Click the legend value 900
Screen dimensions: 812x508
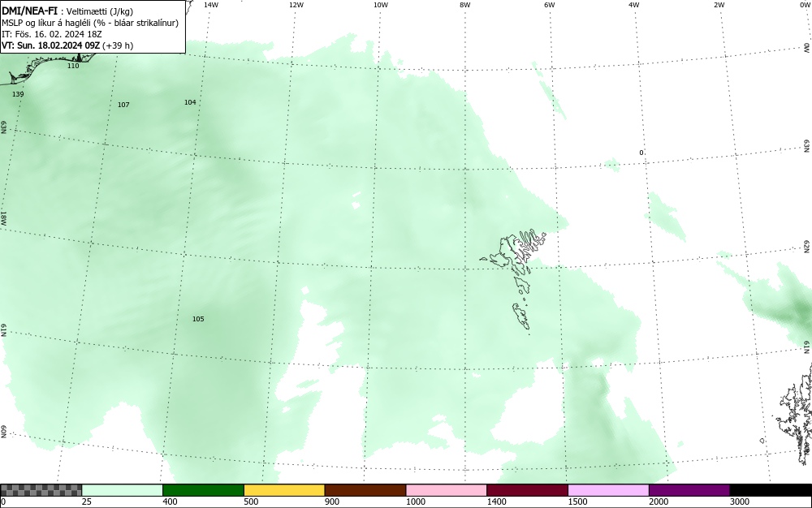332,502
